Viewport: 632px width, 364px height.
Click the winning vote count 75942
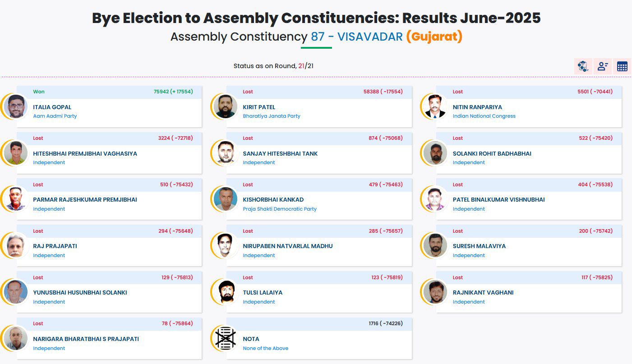(x=161, y=92)
